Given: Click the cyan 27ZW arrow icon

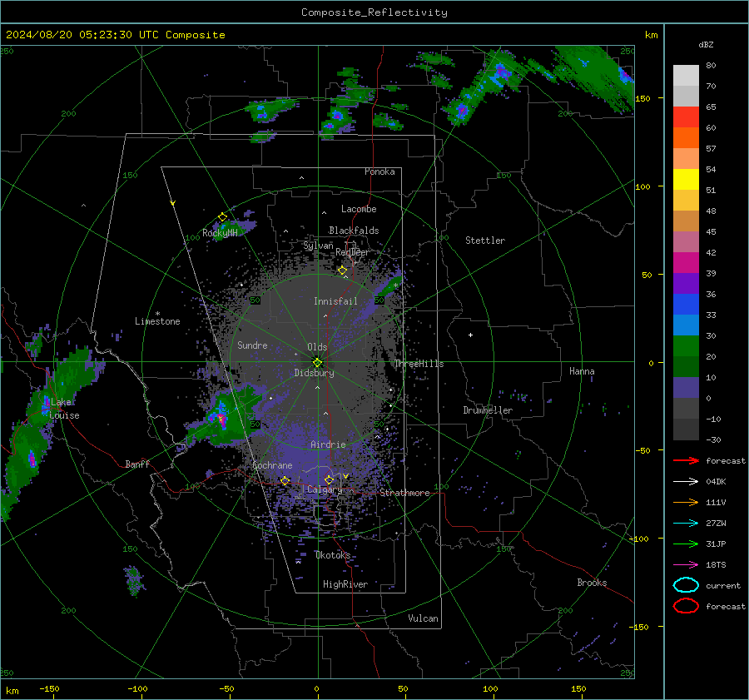Looking at the screenshot, I should pyautogui.click(x=686, y=524).
